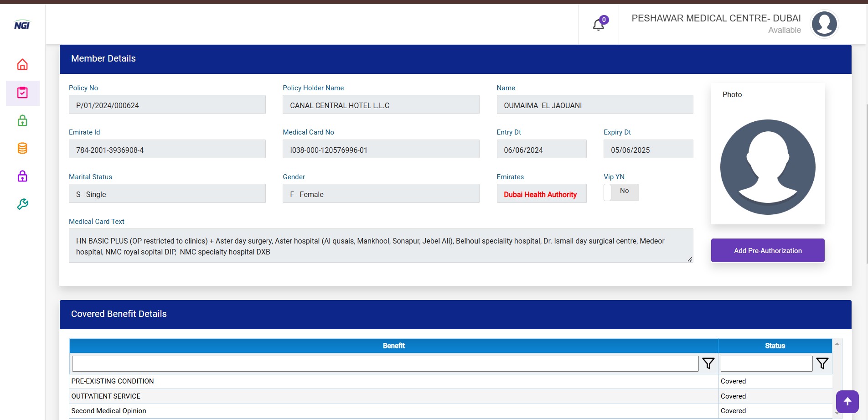868x420 pixels.
Task: Toggle the Vip YN switch
Action: click(621, 192)
